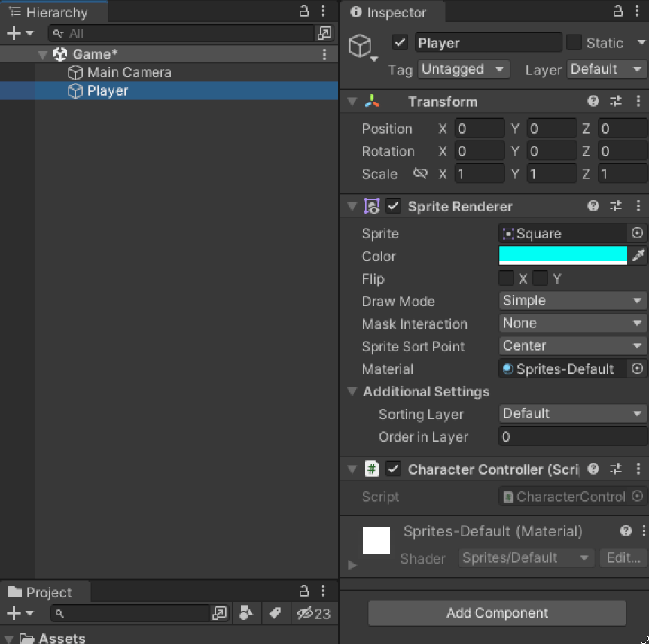Open search by label filter in Project
Screen dimensions: 649x644
[276, 613]
